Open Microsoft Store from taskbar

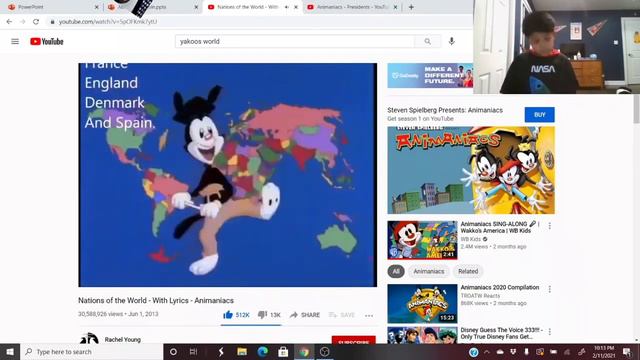[x=283, y=352]
